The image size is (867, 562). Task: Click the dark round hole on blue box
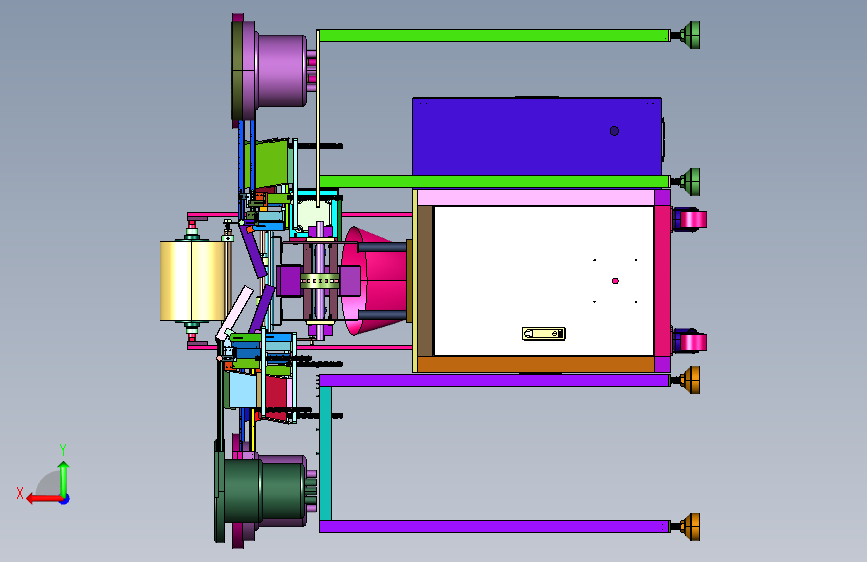pos(614,131)
